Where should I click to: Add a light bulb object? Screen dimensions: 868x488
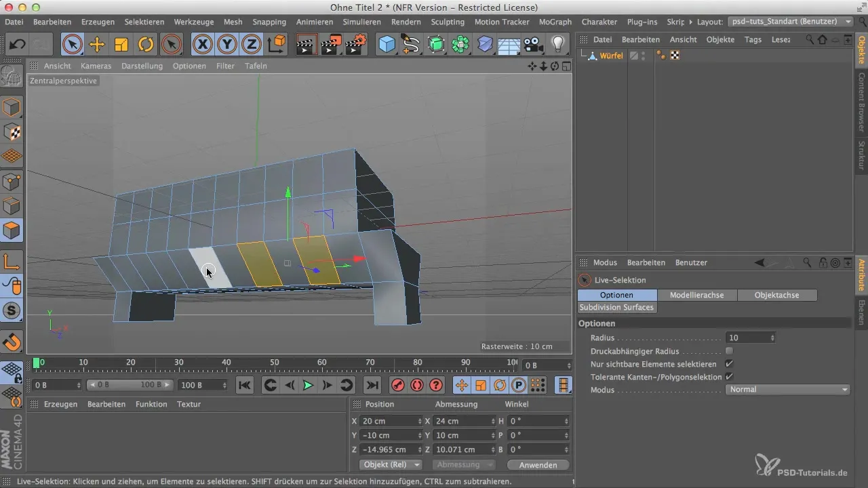(x=557, y=45)
